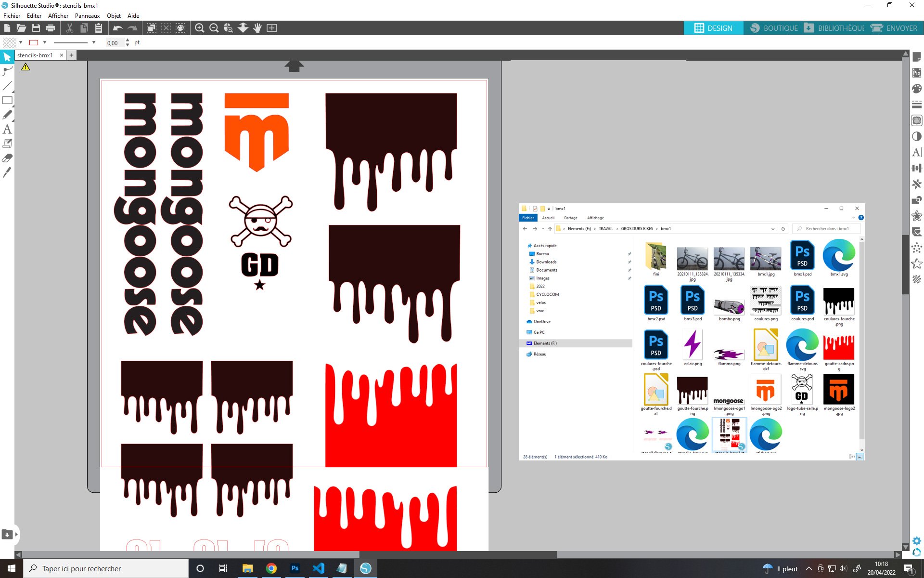Open Explorer address bar history dropdown
Viewport: 924px width, 578px height.
click(773, 229)
